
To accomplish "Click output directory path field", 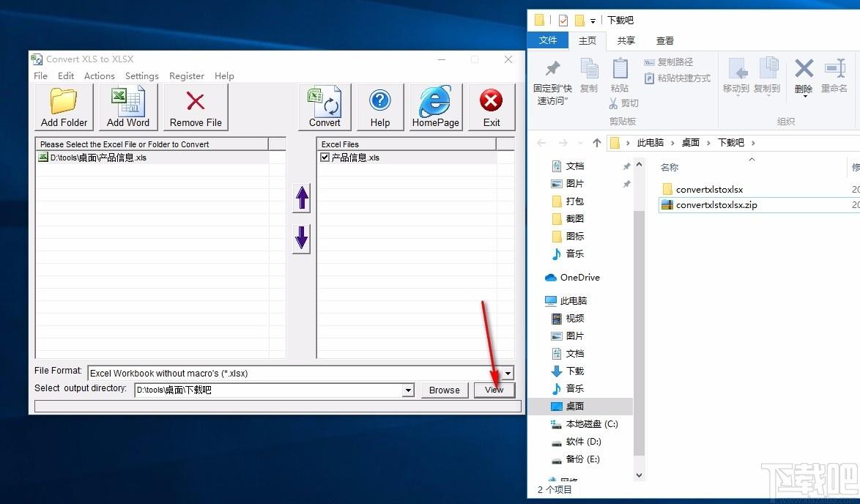I will (269, 390).
